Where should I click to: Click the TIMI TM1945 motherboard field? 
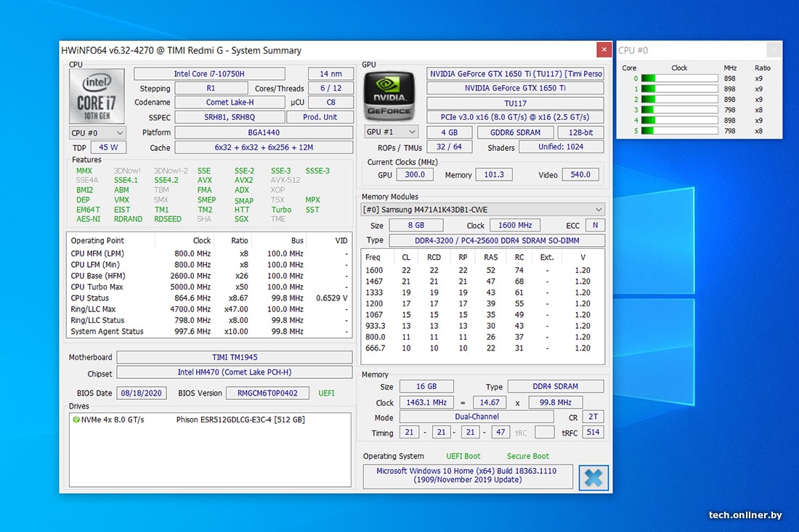[233, 357]
